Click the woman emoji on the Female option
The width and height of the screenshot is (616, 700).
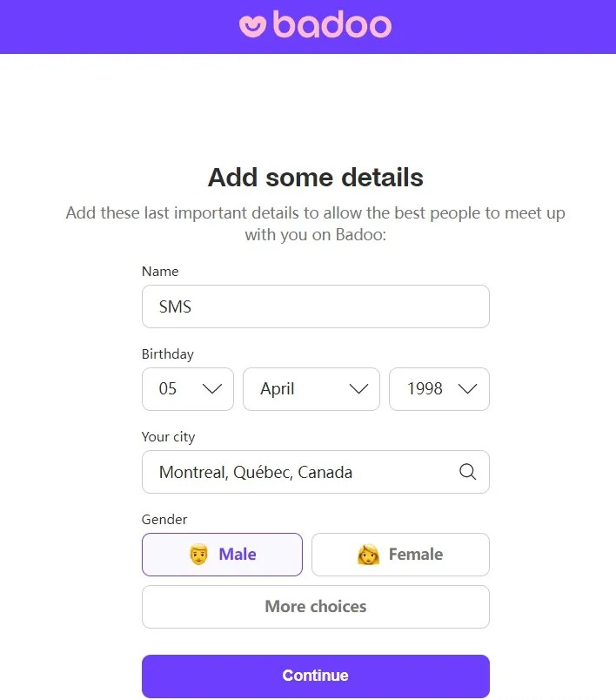(x=368, y=555)
